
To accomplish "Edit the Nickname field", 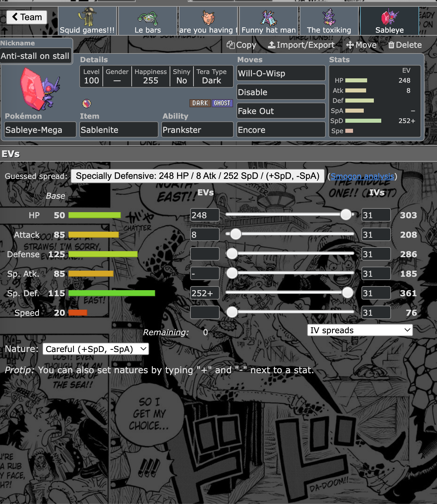I will click(x=36, y=56).
